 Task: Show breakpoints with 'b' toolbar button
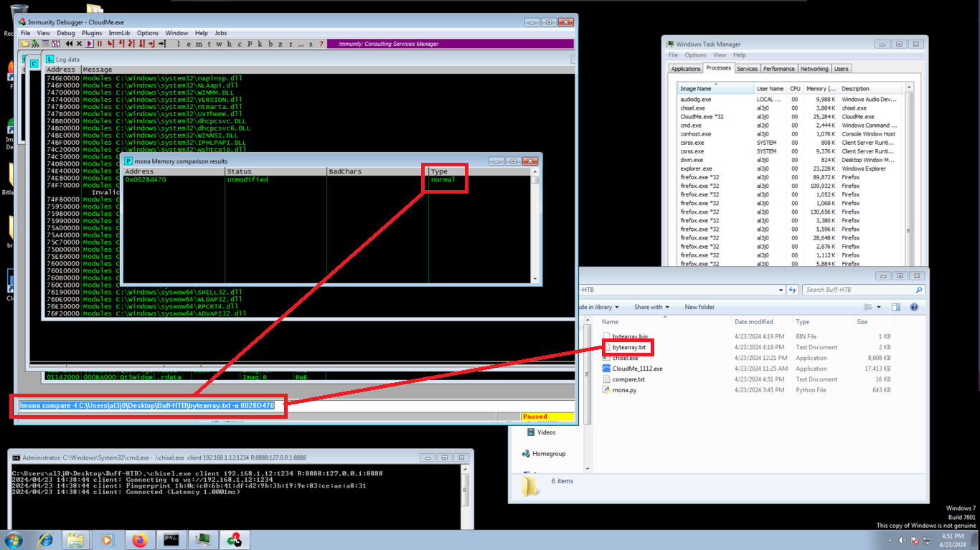tap(270, 44)
